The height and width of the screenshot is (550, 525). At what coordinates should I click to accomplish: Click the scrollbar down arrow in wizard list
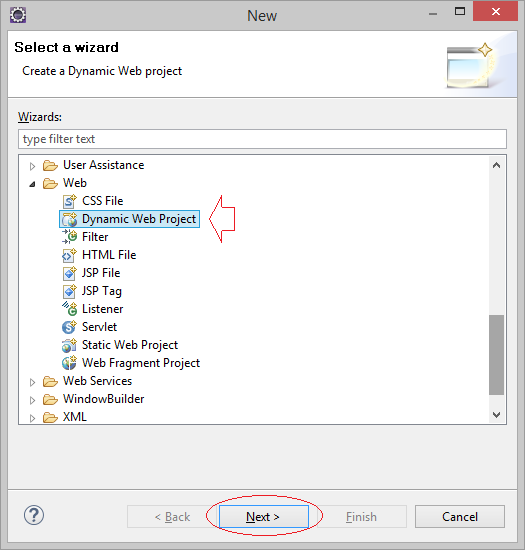tap(496, 415)
